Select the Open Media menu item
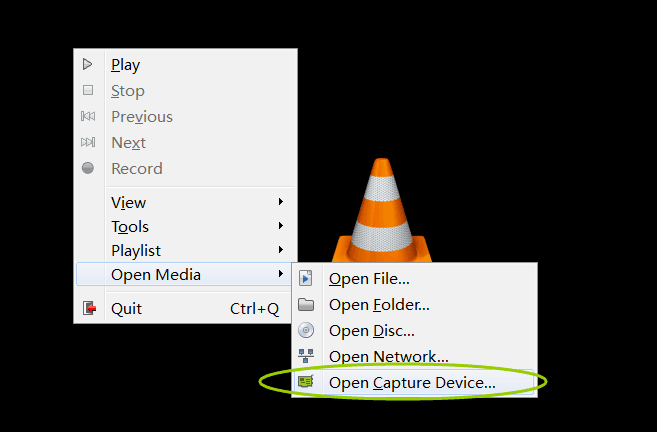Image resolution: width=657 pixels, height=432 pixels. 156,275
